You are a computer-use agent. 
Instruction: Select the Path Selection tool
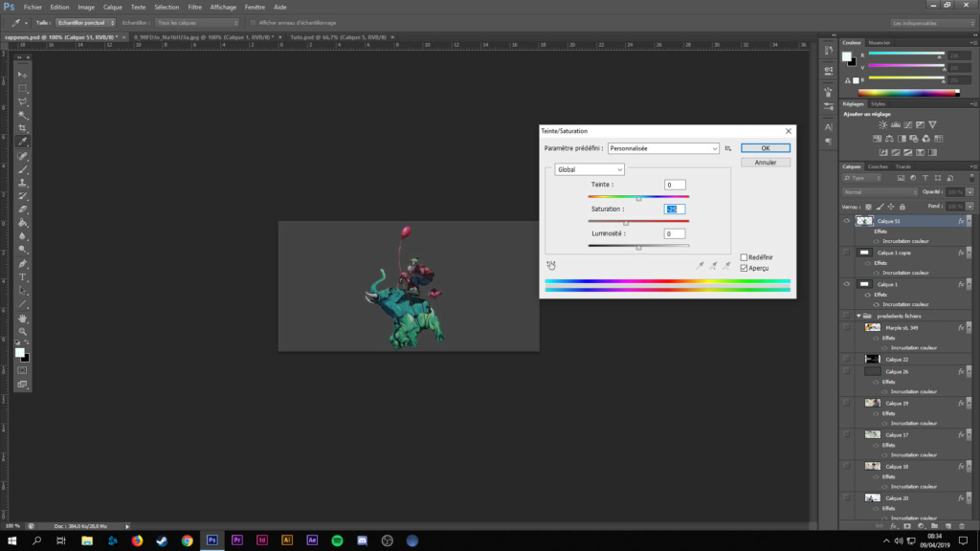click(x=23, y=291)
